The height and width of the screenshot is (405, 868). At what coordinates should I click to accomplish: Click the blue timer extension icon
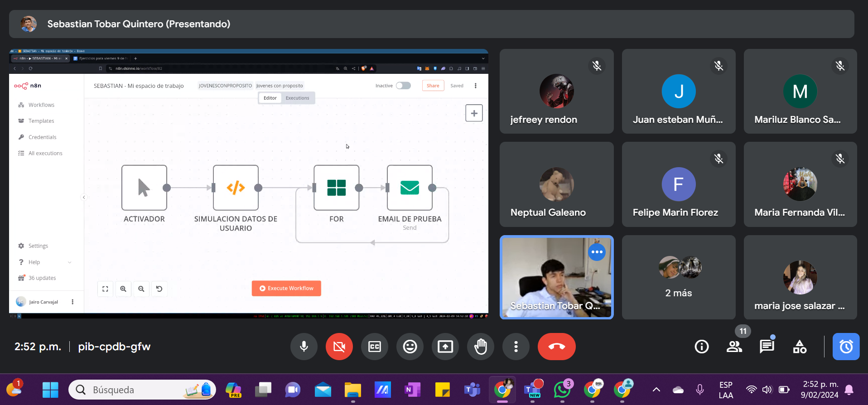coord(846,347)
